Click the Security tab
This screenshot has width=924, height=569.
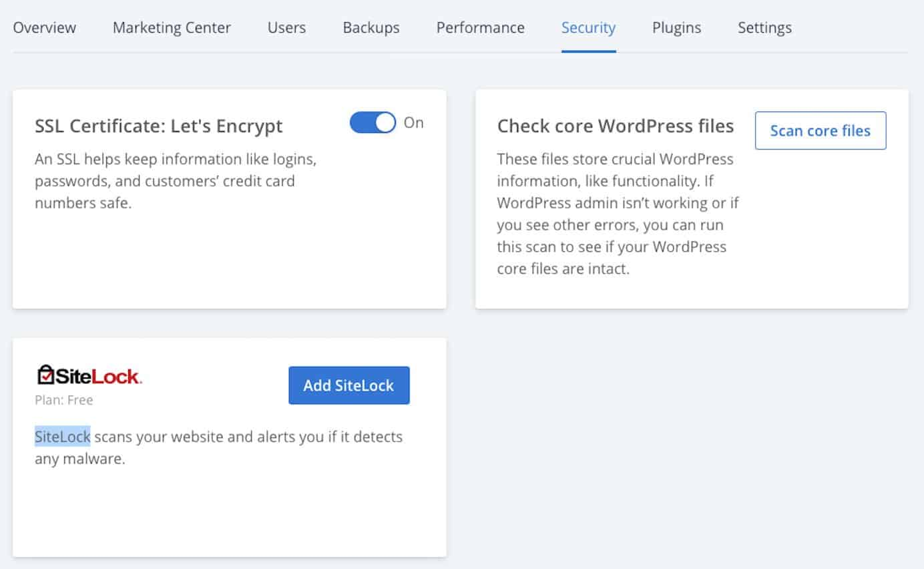[588, 27]
